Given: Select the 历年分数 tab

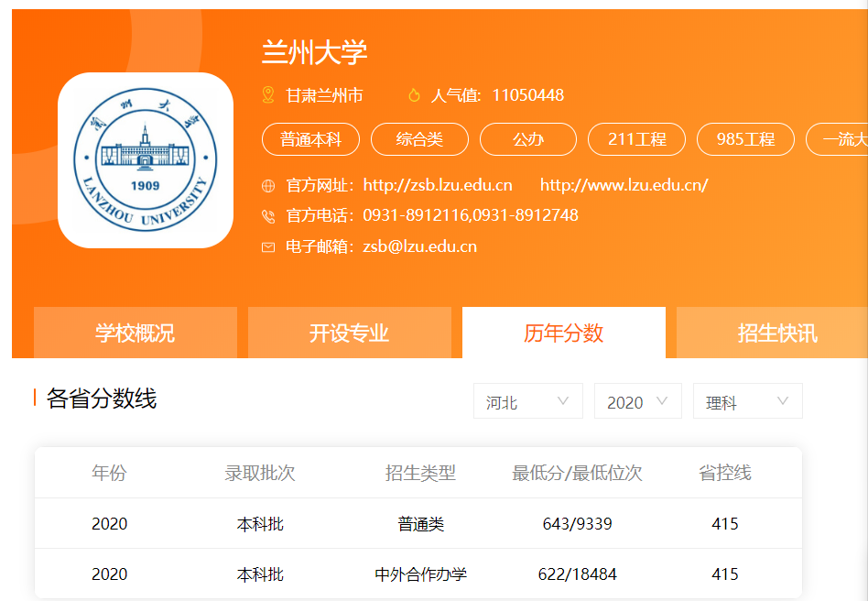Looking at the screenshot, I should click(563, 333).
